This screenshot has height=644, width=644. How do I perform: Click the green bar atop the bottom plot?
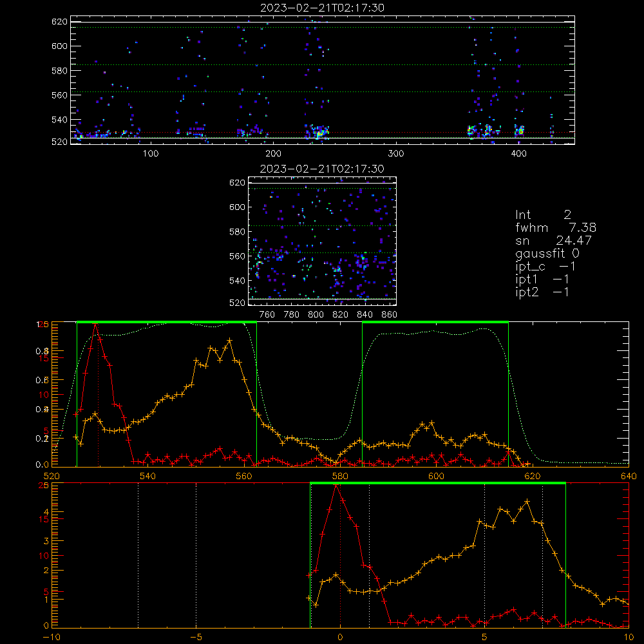click(x=438, y=484)
